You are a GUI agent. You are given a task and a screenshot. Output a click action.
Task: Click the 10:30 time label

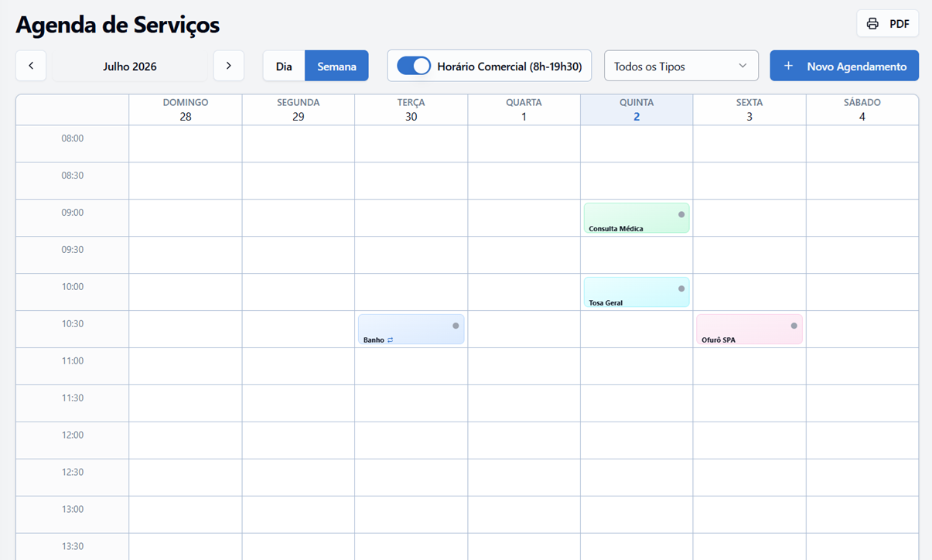[x=73, y=324]
